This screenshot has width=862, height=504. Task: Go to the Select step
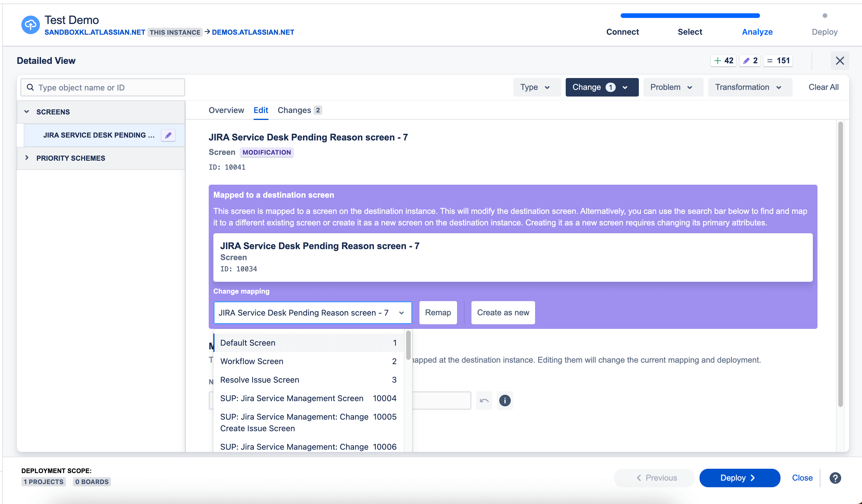click(x=690, y=32)
